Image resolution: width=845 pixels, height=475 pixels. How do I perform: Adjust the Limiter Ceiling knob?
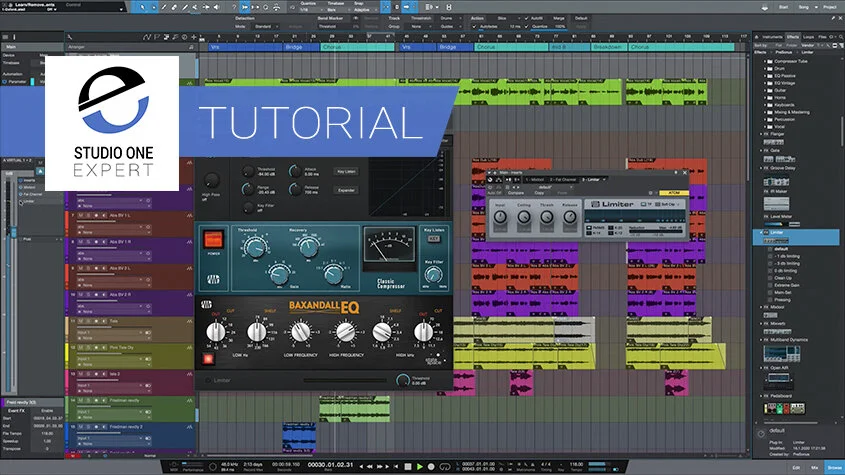(x=523, y=217)
